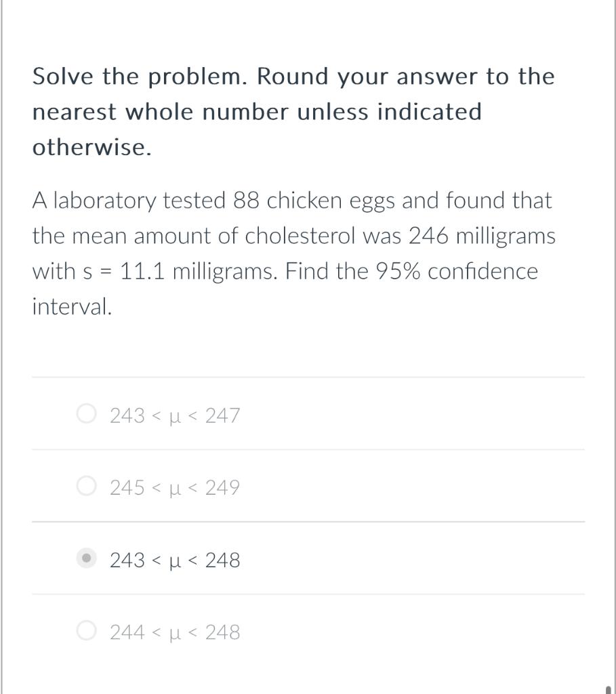This screenshot has width=616, height=694.
Task: Click the 'Solve the problem' instruction text
Action: point(140,77)
